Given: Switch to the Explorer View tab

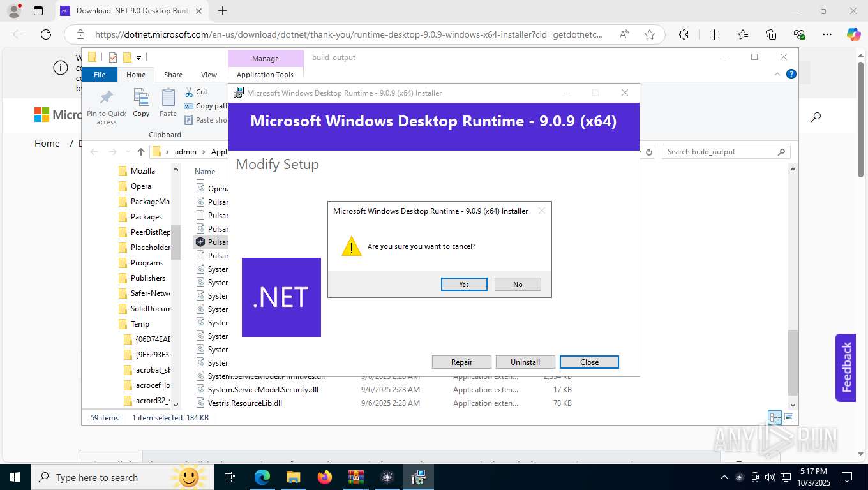Looking at the screenshot, I should [x=209, y=75].
